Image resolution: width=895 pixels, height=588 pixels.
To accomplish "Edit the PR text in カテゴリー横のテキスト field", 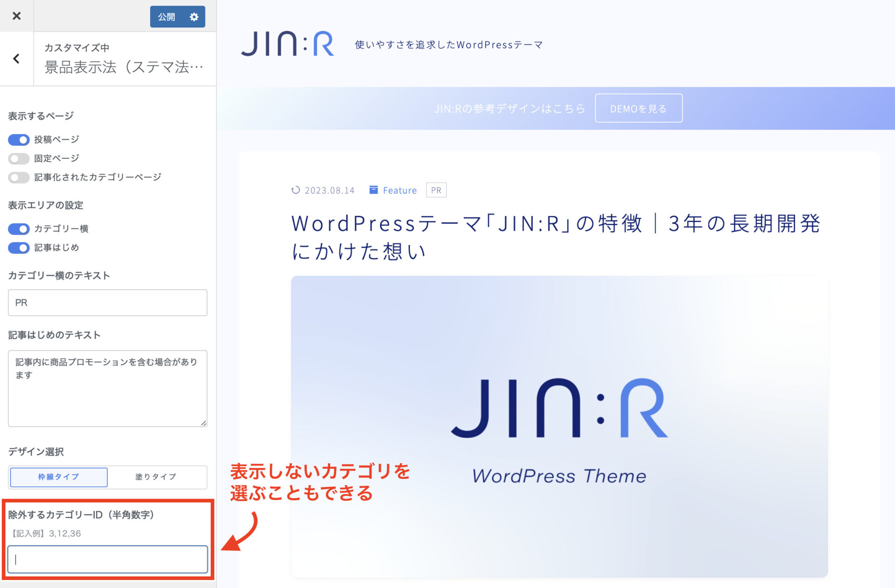I will point(107,303).
